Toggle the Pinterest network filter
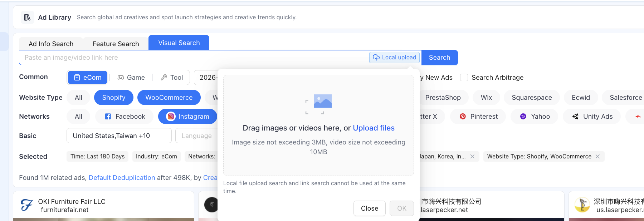Screen dimensions: 644x221 click(478, 117)
